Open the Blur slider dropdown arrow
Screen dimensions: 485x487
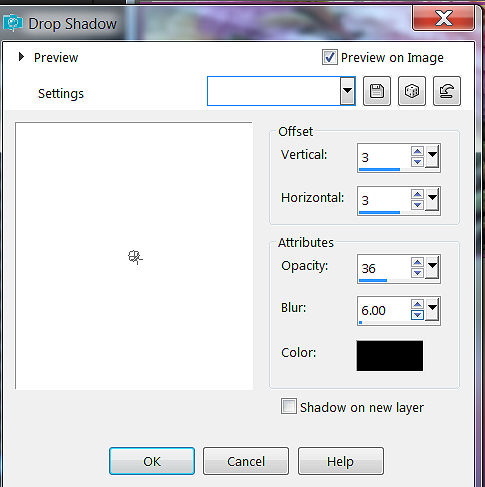(432, 309)
